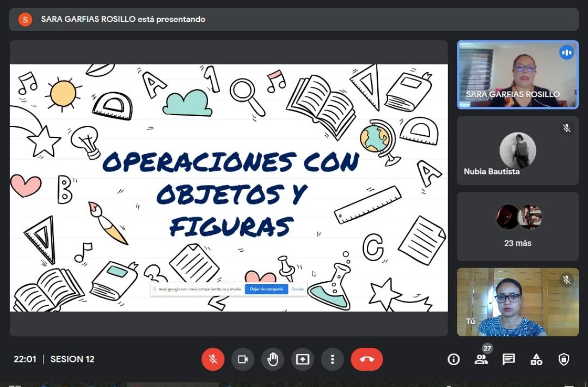588x387 pixels.
Task: Open the present screen button
Action: (302, 359)
